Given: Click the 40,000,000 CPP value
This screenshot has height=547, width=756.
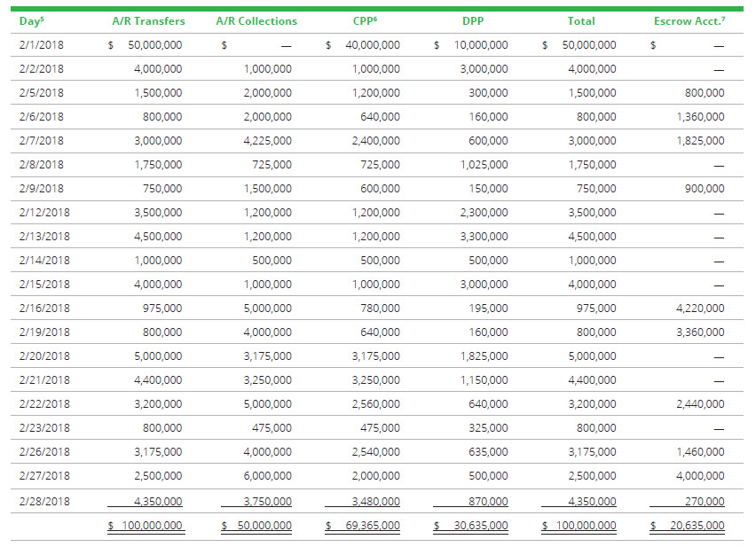Looking at the screenshot, I should tap(369, 44).
